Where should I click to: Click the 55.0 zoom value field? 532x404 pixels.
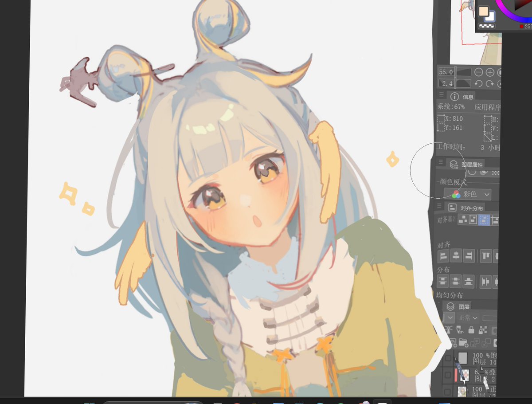pos(446,72)
